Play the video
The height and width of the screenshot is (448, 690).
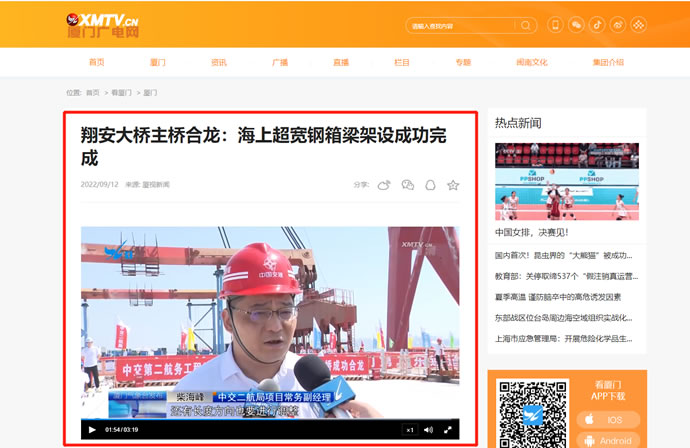tap(92, 429)
